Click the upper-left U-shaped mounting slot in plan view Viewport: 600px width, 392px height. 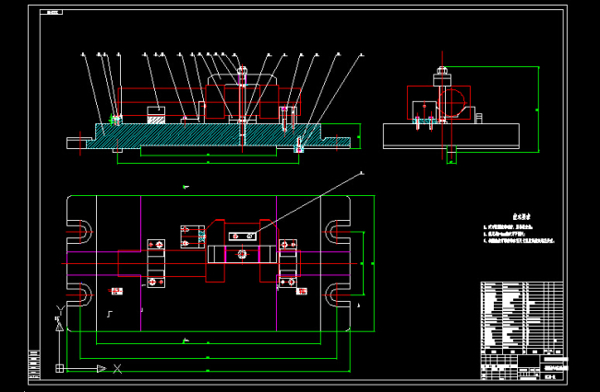tap(80, 232)
